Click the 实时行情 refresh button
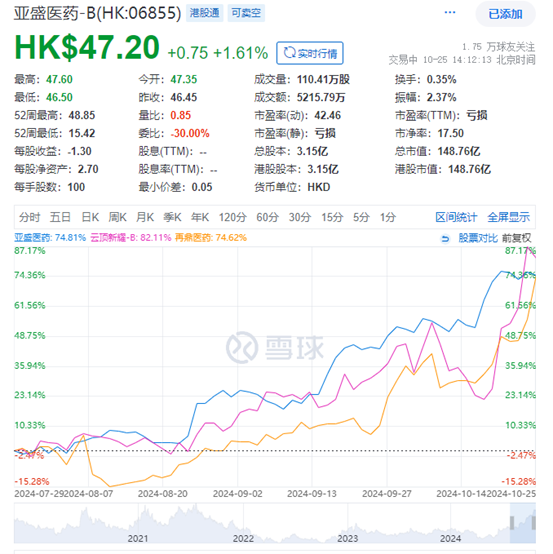The width and height of the screenshot is (553, 554). (x=310, y=53)
